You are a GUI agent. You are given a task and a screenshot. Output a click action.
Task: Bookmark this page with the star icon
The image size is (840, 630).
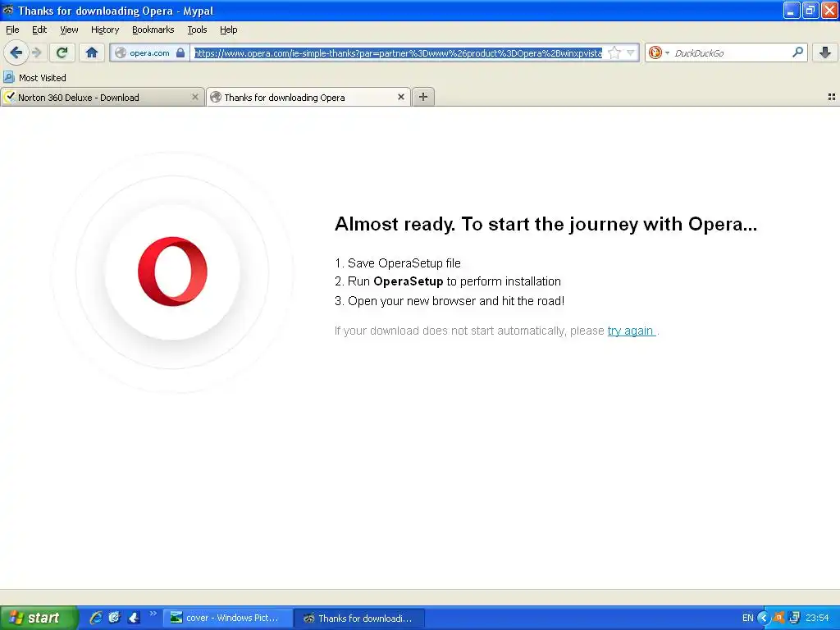(614, 52)
